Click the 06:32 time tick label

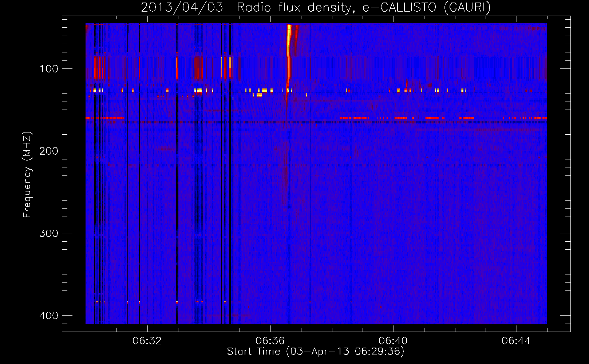pyautogui.click(x=147, y=341)
